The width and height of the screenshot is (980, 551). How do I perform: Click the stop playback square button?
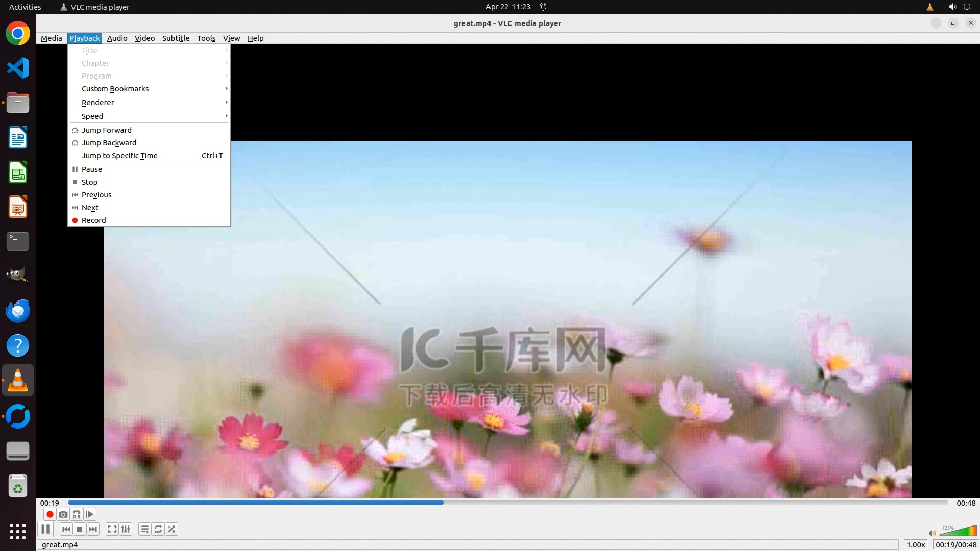tap(80, 529)
